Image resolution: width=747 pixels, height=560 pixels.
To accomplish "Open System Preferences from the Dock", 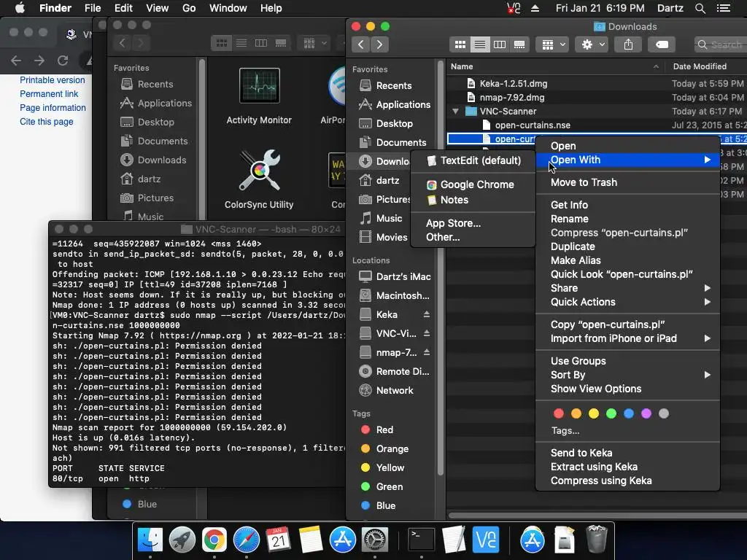I will [x=375, y=540].
